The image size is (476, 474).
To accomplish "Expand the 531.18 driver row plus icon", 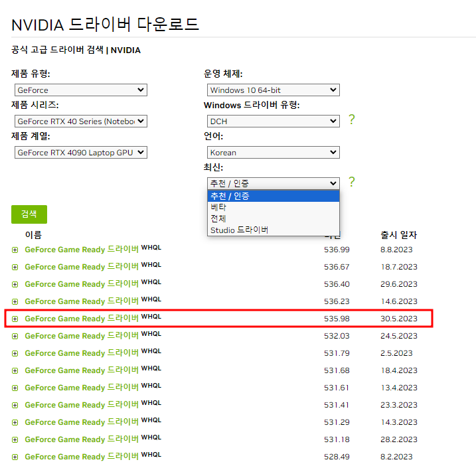I will coord(15,439).
